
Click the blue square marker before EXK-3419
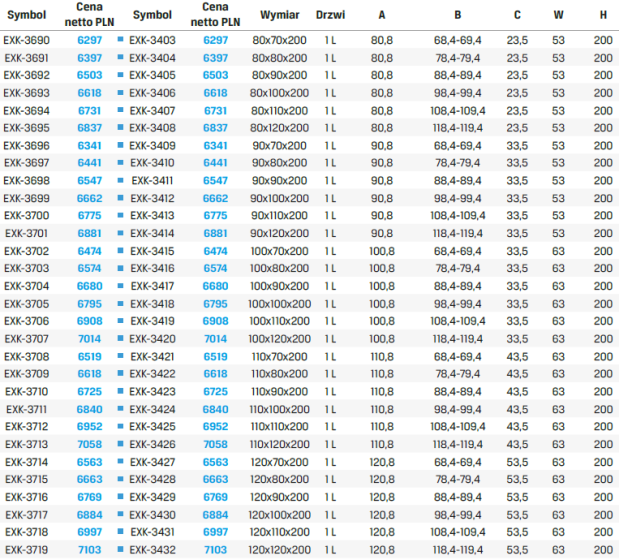[120, 320]
